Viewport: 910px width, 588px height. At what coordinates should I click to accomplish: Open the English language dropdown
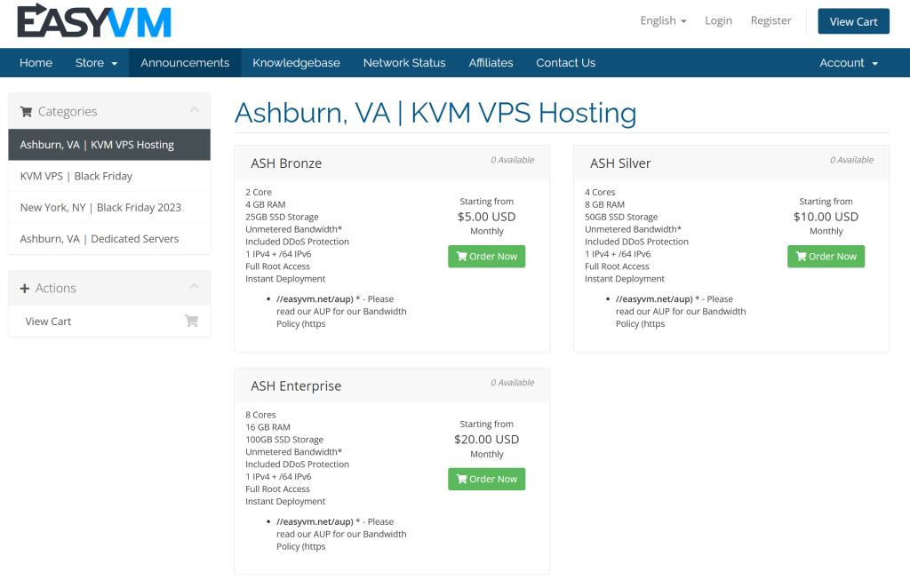pos(663,20)
